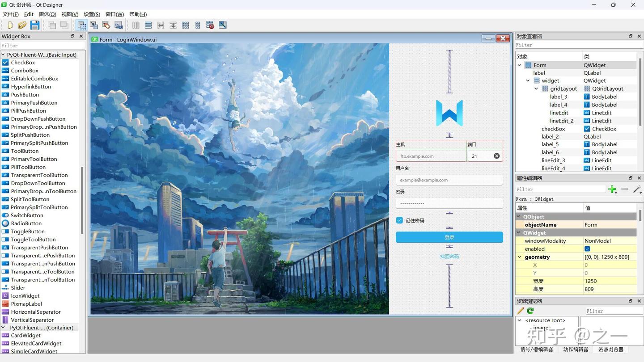Viewport: 644px width, 362px height.
Task: Click the Break Layout toolbar icon
Action: point(210,25)
